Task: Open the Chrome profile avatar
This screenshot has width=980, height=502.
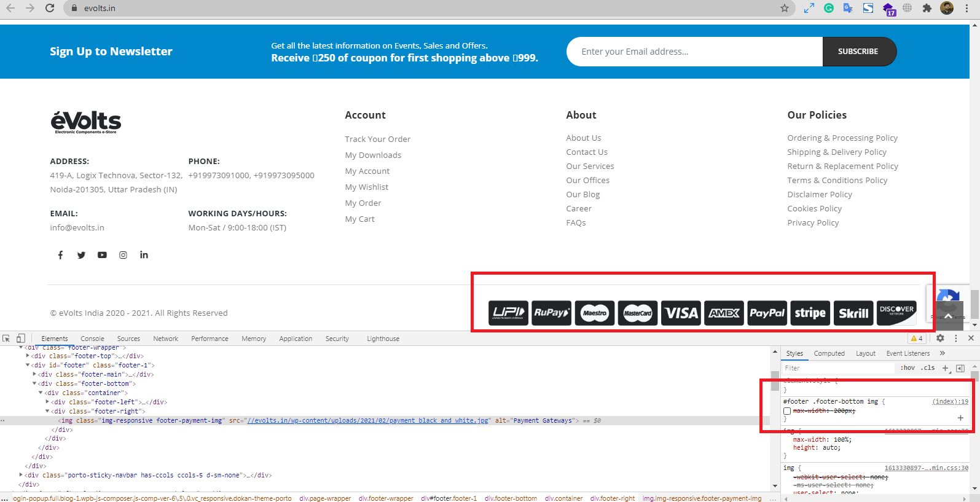Action: click(947, 8)
